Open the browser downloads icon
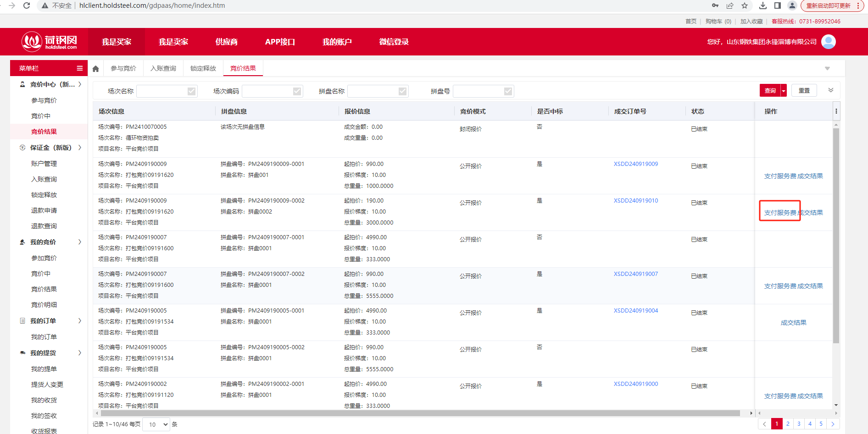Viewport: 868px width, 434px height. (x=763, y=5)
